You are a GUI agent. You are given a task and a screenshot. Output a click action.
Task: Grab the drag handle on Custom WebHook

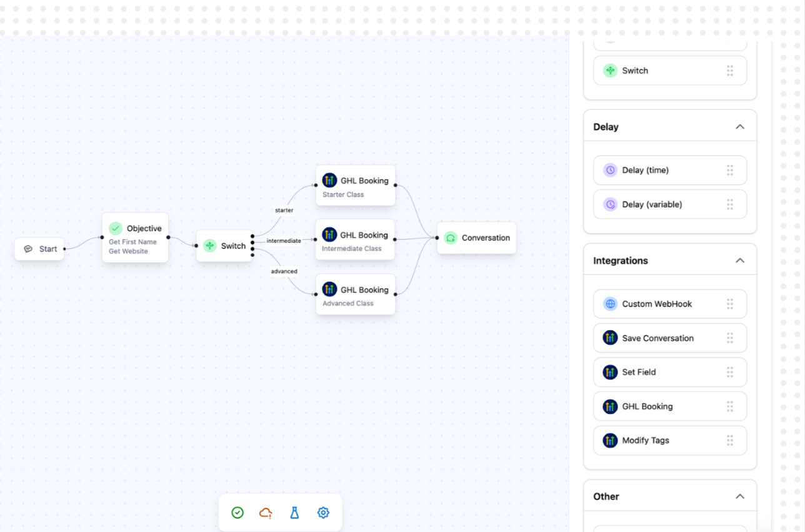click(x=730, y=304)
